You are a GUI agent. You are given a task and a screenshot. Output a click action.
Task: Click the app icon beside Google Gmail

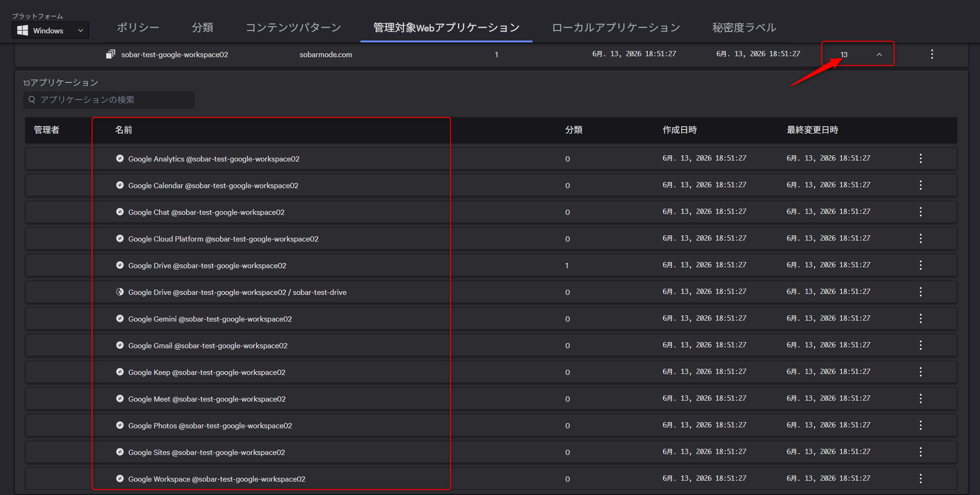coord(120,345)
